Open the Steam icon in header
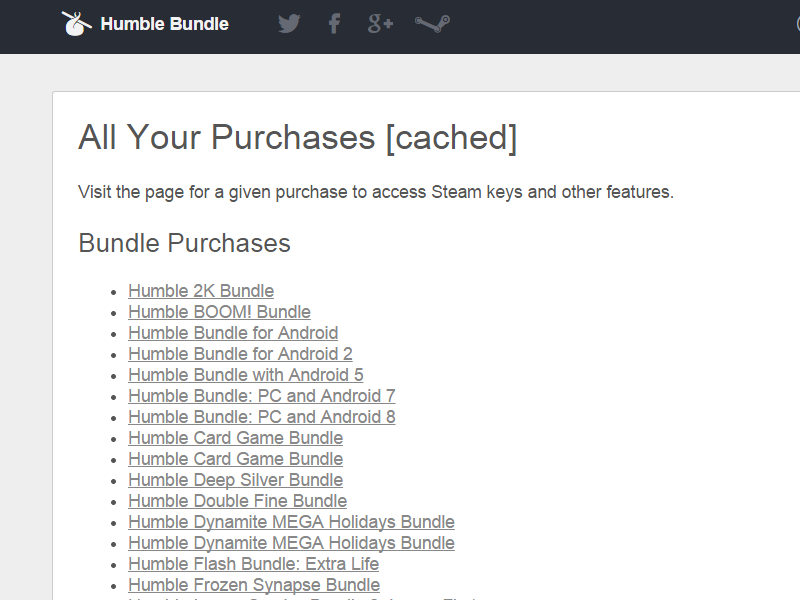Viewport: 800px width, 600px height. click(x=432, y=23)
